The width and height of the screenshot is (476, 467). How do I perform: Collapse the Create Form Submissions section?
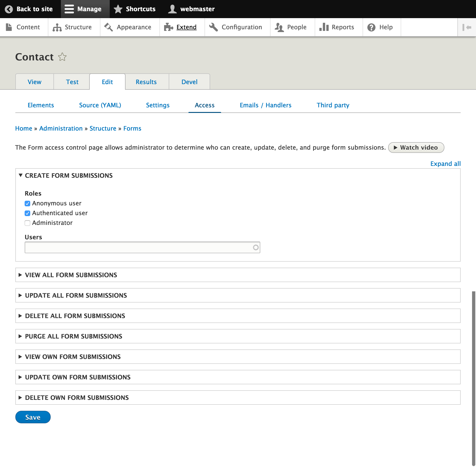click(69, 176)
